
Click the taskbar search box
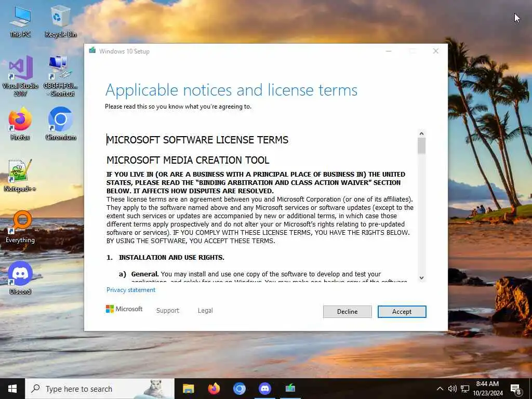click(x=100, y=389)
